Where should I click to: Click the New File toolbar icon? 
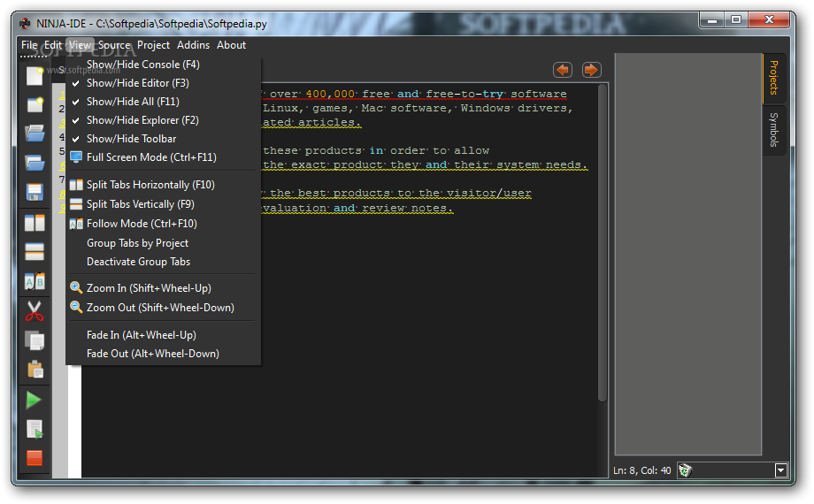click(35, 75)
